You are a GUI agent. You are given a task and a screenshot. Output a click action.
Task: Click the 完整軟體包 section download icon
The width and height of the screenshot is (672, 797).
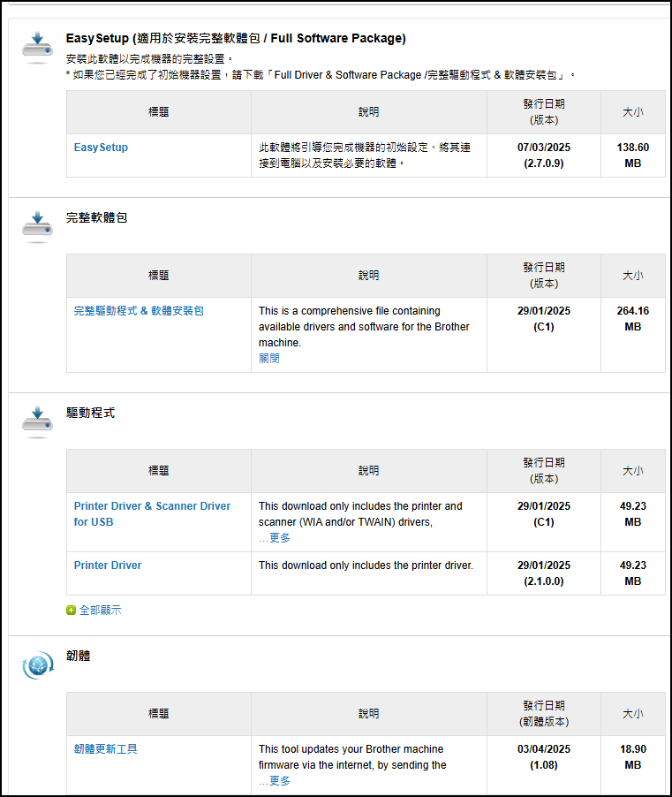[38, 226]
